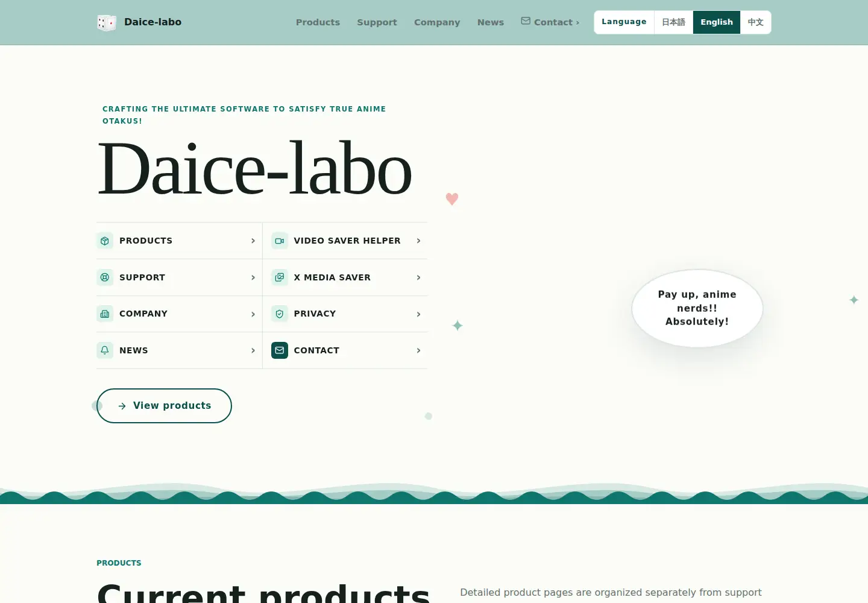Click the large Daice-labo hero heading
The height and width of the screenshot is (603, 868).
point(254,169)
